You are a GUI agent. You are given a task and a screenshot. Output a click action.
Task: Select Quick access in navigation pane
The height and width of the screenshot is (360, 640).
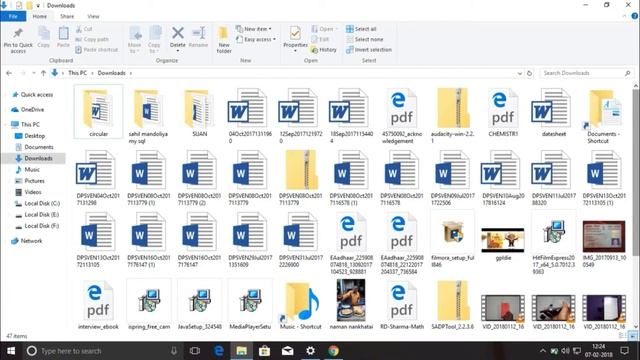click(33, 95)
